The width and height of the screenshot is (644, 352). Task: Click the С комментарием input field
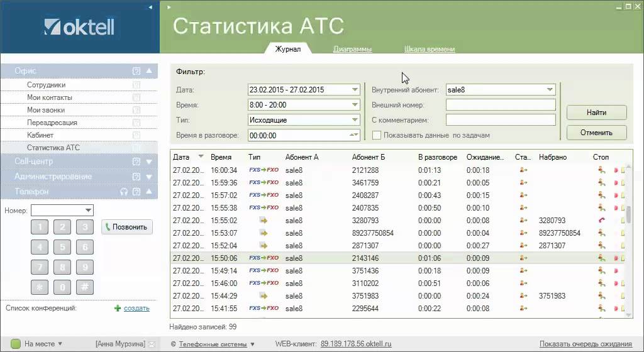coord(501,120)
